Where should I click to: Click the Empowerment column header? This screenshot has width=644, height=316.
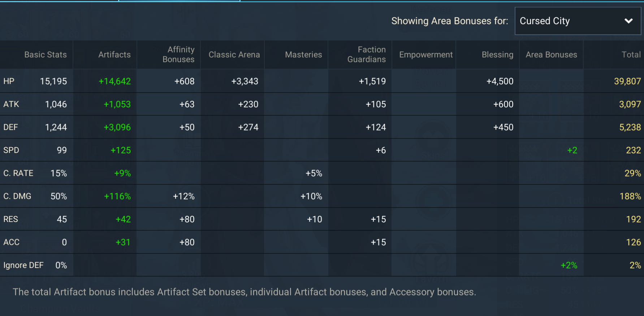click(x=426, y=55)
